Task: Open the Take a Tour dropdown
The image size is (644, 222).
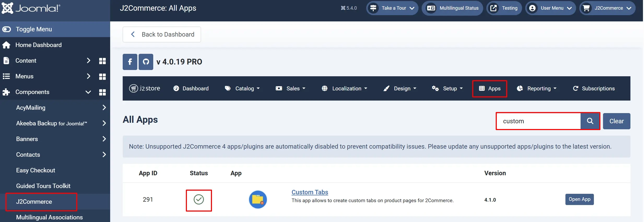Action: pyautogui.click(x=392, y=8)
